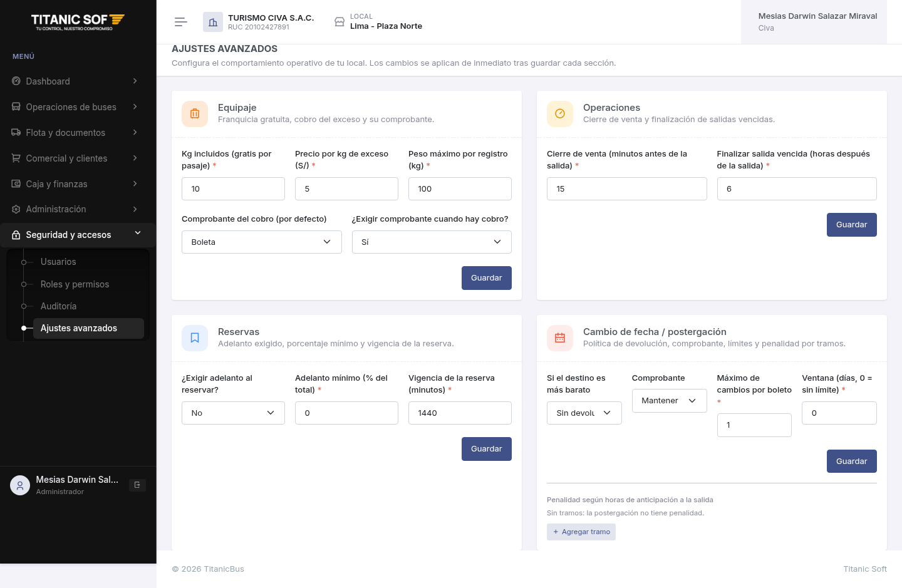The width and height of the screenshot is (902, 588).
Task: Click the Lima - Plaza Norte local text
Action: pyautogui.click(x=386, y=26)
